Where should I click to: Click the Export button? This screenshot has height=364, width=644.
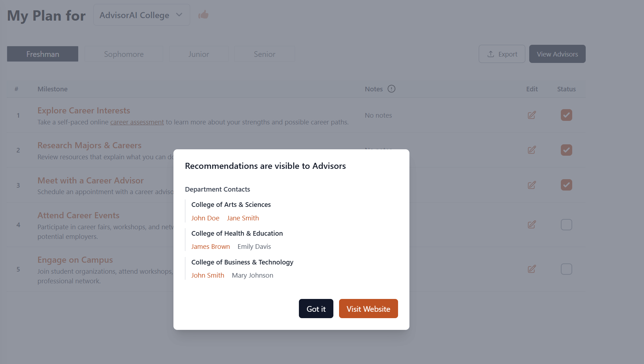pyautogui.click(x=502, y=54)
